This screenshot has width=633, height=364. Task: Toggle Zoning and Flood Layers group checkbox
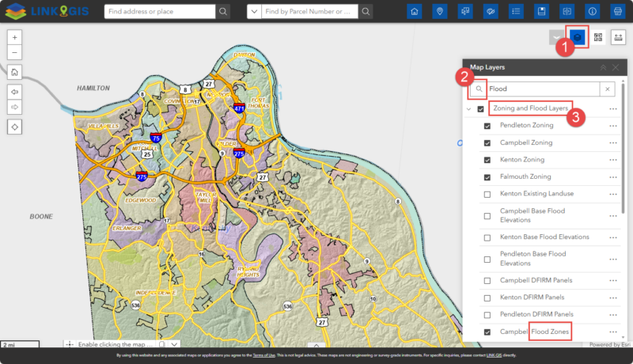coord(481,109)
